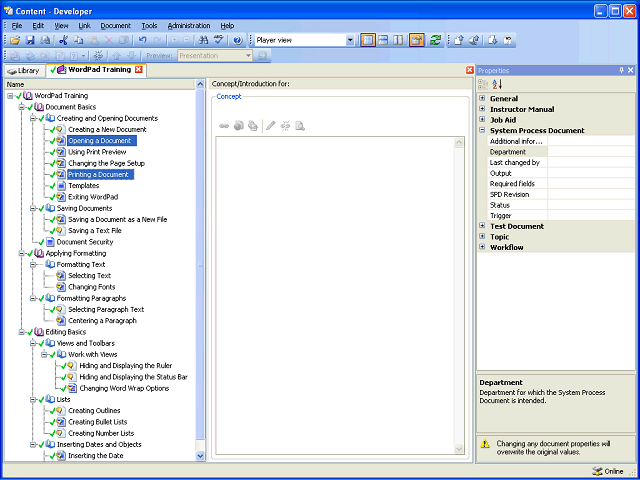
Task: Click the Department property value field
Action: pos(591,152)
